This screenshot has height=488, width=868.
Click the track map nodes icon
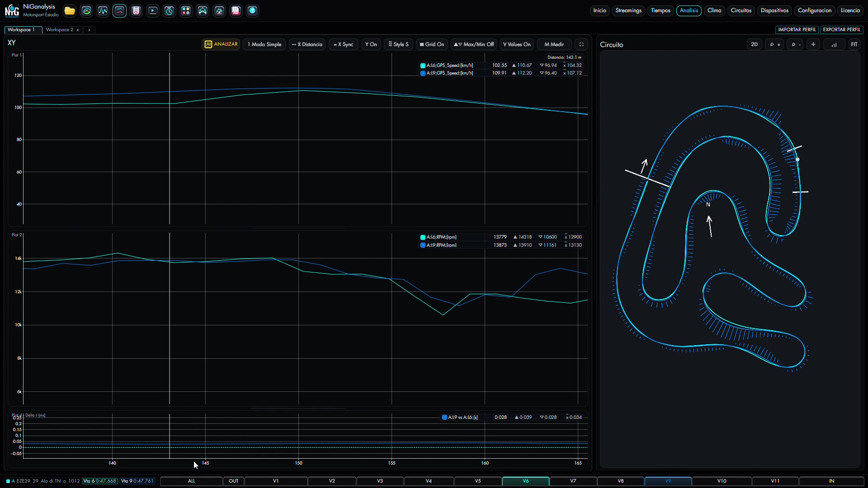point(203,11)
